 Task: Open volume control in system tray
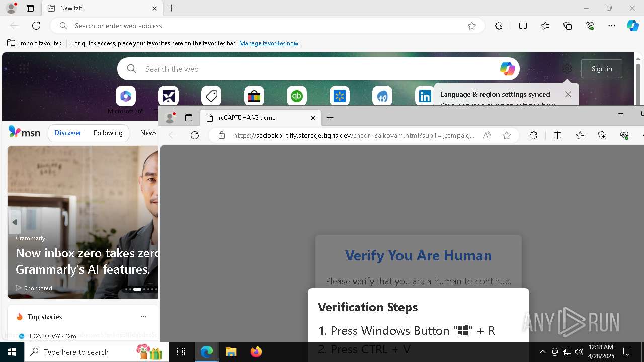pos(579,352)
